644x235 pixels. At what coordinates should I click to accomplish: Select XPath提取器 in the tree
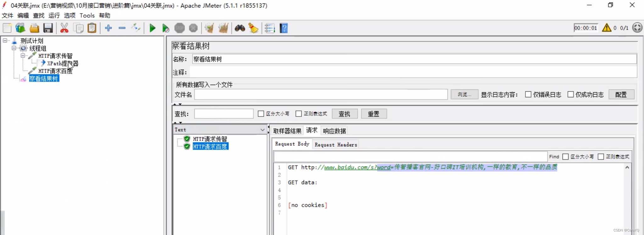point(63,63)
